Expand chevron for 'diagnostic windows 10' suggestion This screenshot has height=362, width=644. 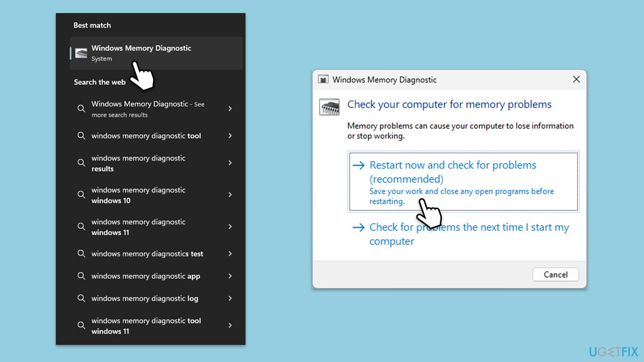pos(230,195)
